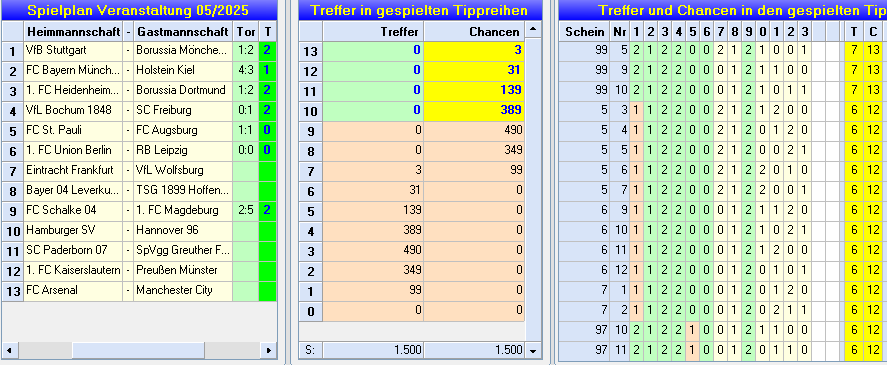Click the FC Schalke 04 cell
Image resolution: width=887 pixels, height=365 pixels.
tap(73, 211)
